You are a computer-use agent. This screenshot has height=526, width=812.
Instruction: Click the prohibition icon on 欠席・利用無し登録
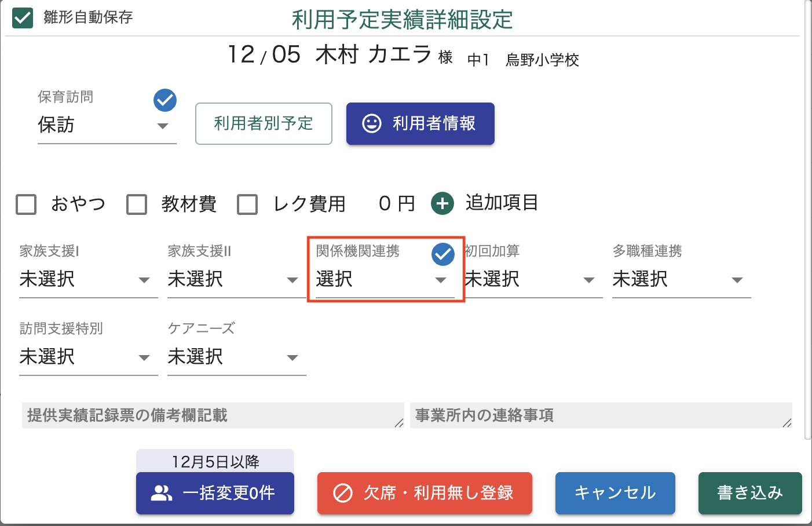[343, 493]
